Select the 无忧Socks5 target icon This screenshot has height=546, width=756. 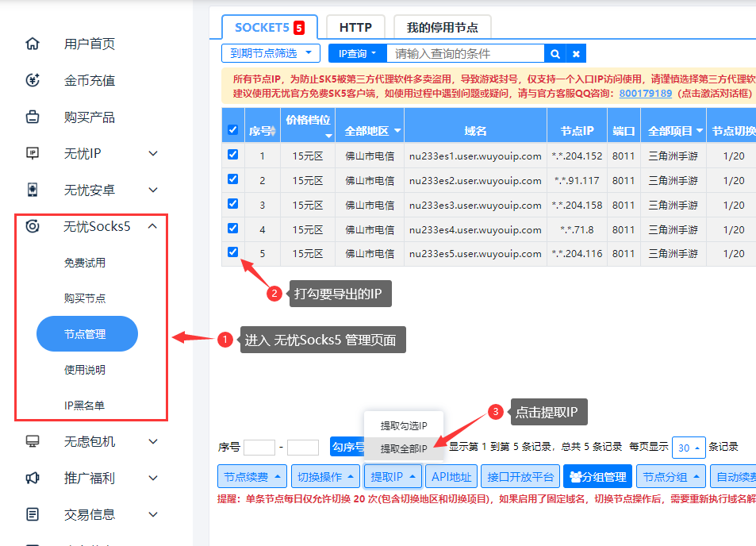(32, 225)
